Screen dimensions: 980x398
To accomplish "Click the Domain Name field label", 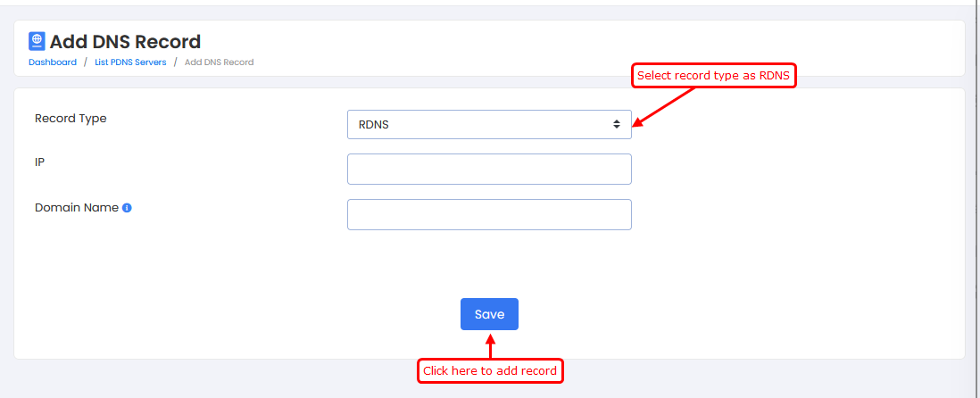I will [77, 207].
